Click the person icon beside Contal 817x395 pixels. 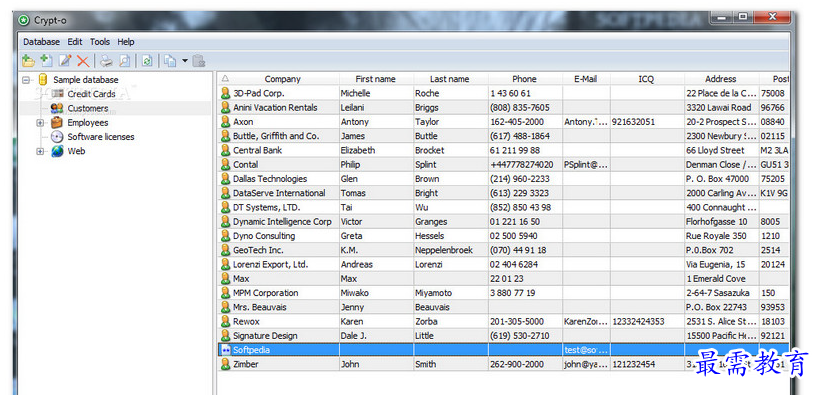click(x=225, y=164)
